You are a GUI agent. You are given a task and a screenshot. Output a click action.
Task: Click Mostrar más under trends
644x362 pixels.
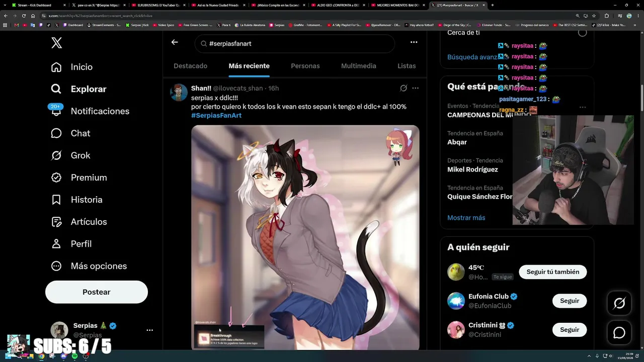pyautogui.click(x=466, y=218)
